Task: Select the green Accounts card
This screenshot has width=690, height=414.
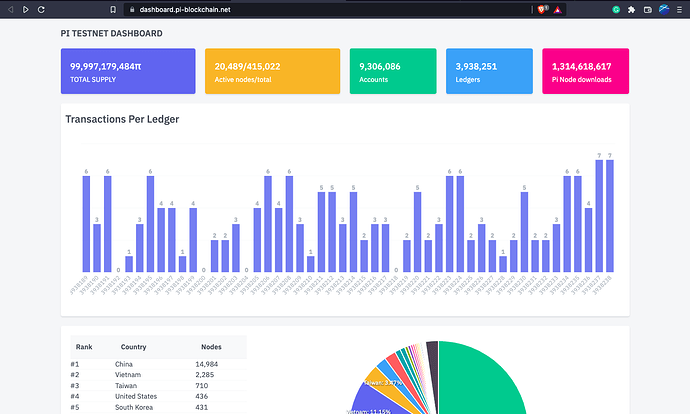Action: coord(393,71)
